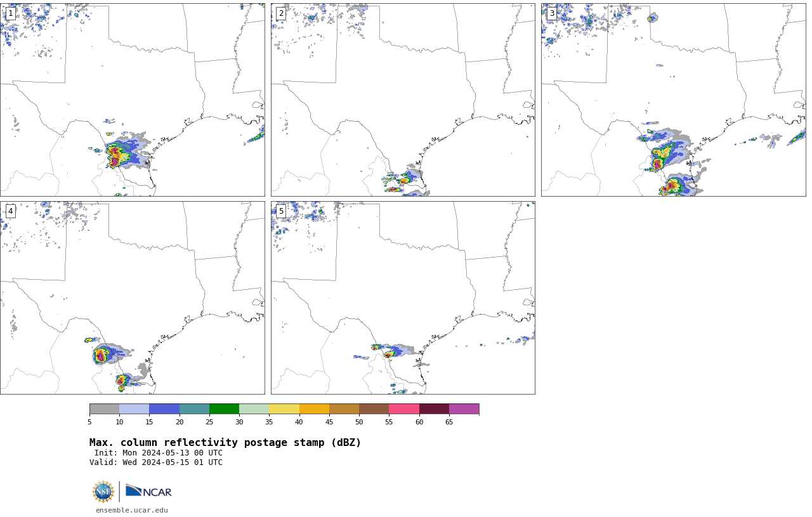Viewport: 812px width, 517px height.
Task: Click the purple 65+ dBZ swatch
Action: click(464, 409)
